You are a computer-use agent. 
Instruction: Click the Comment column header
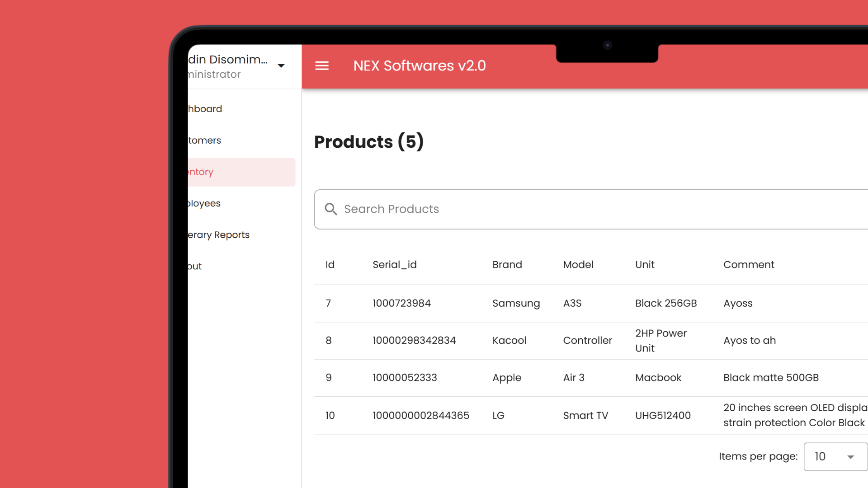[748, 265]
